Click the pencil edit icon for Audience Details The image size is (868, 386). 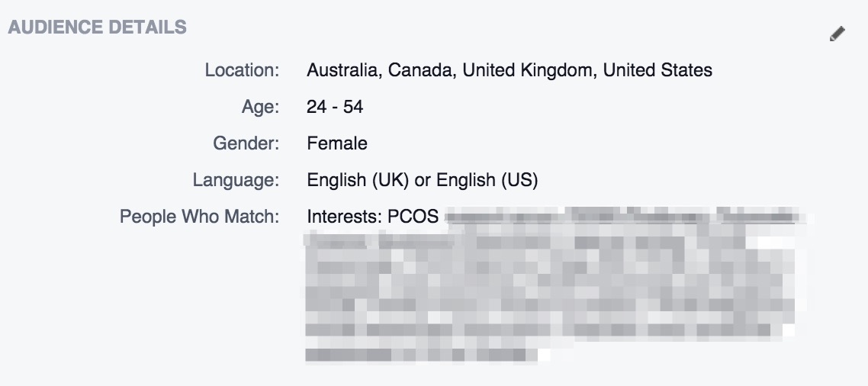(x=837, y=34)
